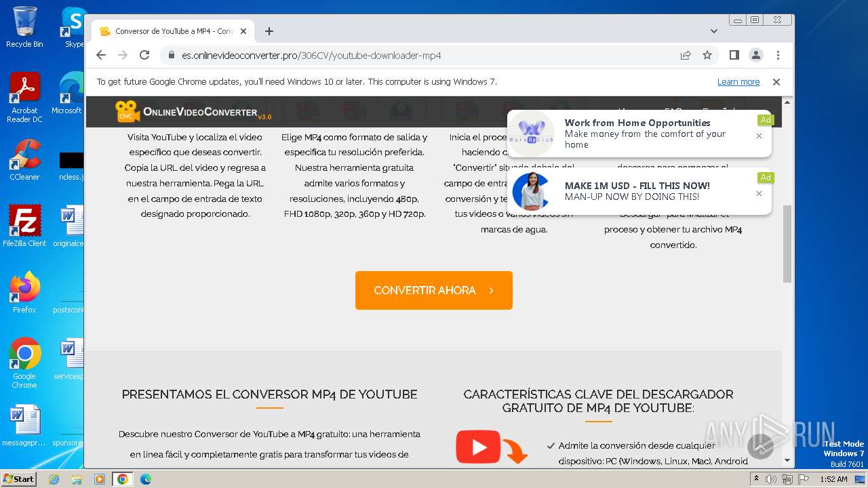Open Google Chrome desktop shortcut

coord(24,363)
